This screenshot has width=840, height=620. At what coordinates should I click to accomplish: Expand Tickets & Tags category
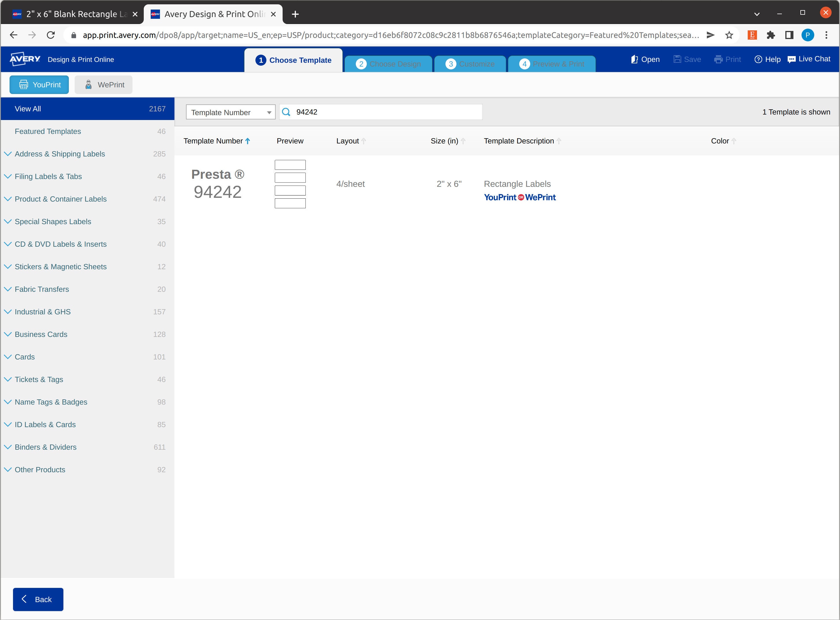(8, 379)
